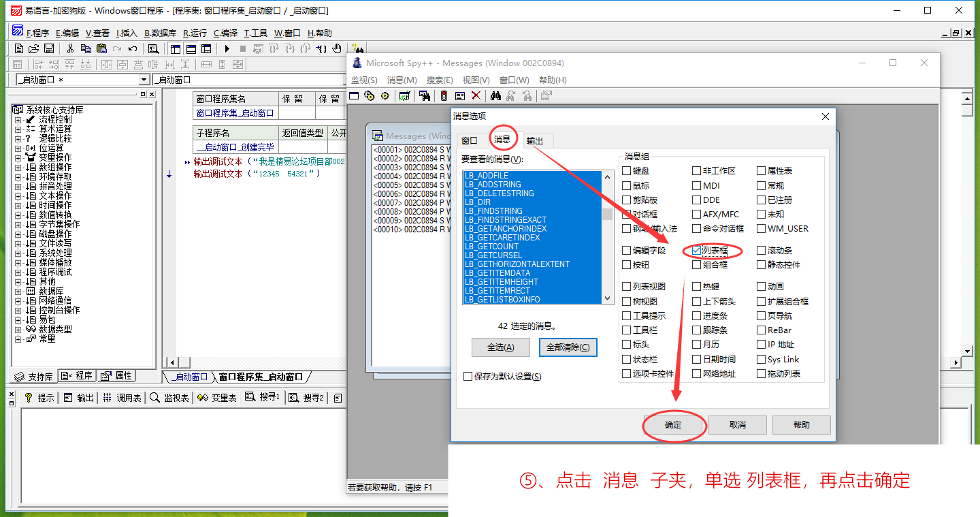Viewport: 980px width, 517px height.
Task: Expand the 系统处理 tree node
Action: (x=18, y=253)
